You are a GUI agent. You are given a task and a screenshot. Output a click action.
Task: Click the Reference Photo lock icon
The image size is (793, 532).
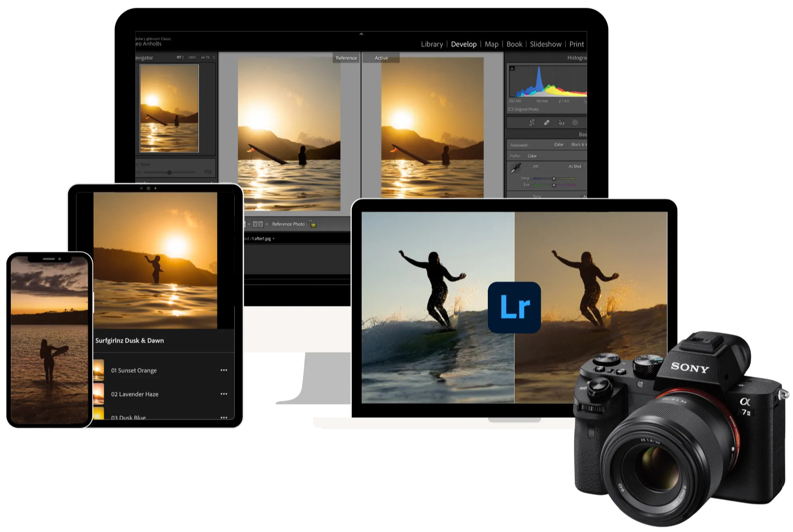pos(312,224)
